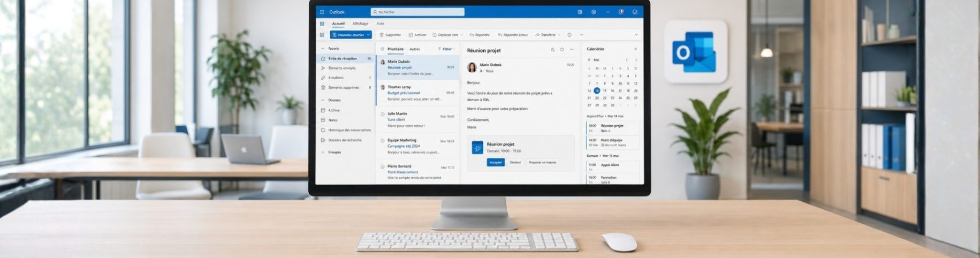The width and height of the screenshot is (980, 258).
Task: Collapse the Dossiers section
Action: coord(322,100)
